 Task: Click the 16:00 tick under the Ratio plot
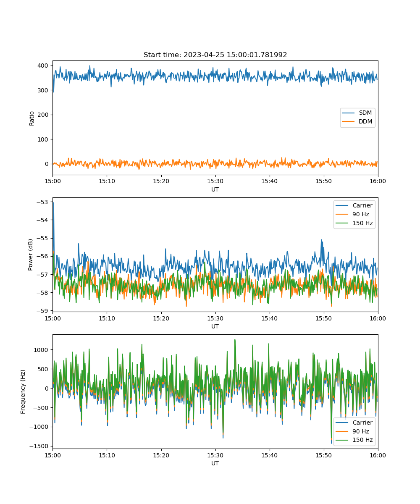tap(378, 181)
